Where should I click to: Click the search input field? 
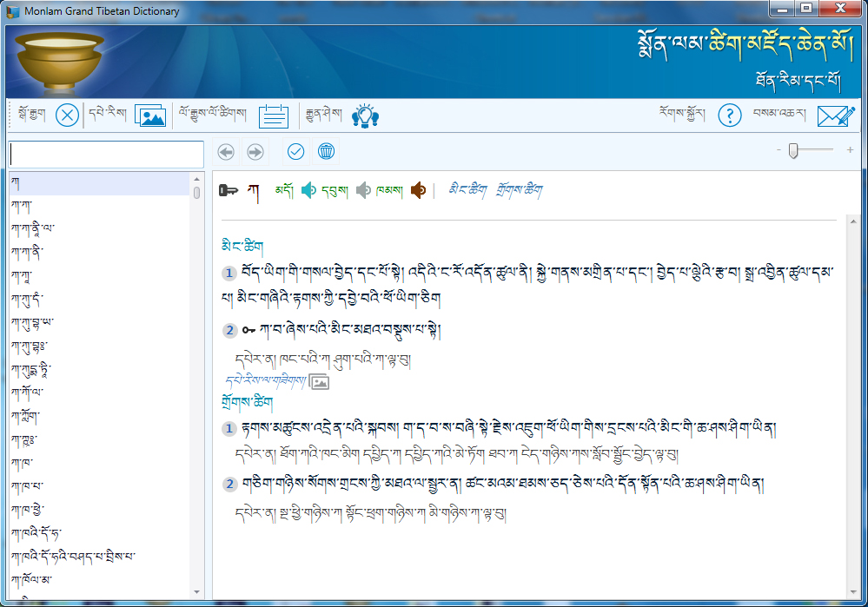(x=106, y=154)
